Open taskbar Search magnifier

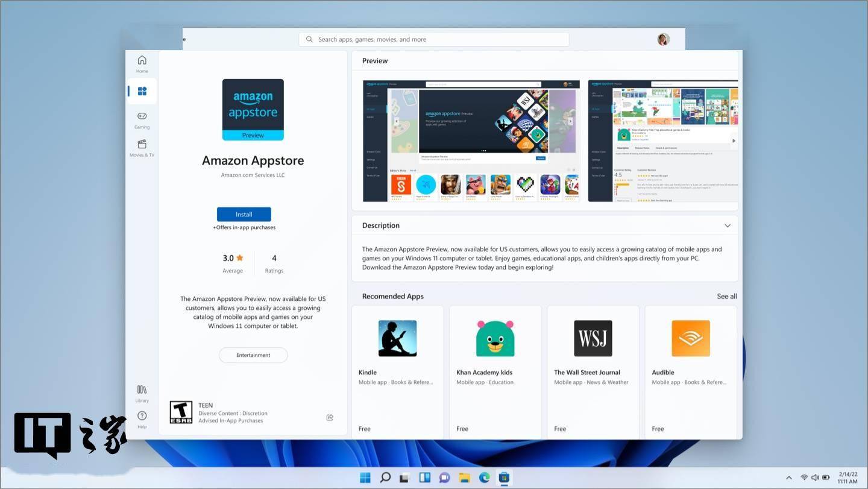(x=385, y=478)
